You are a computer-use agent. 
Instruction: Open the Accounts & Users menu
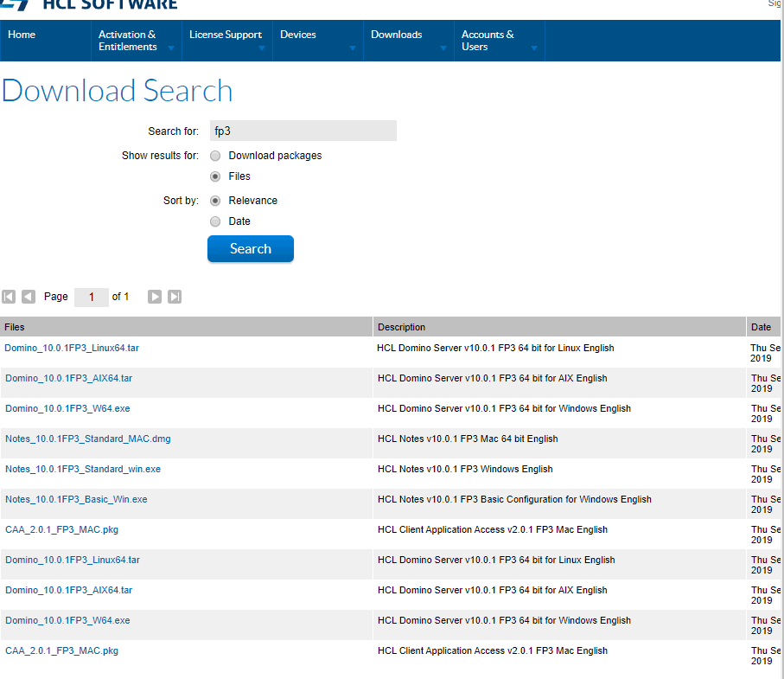tap(500, 41)
